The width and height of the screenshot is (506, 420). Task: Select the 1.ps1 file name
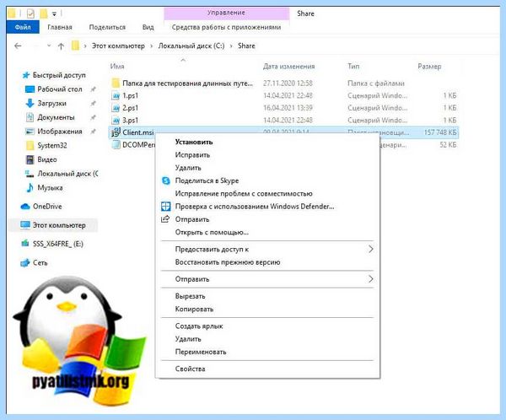pyautogui.click(x=131, y=95)
